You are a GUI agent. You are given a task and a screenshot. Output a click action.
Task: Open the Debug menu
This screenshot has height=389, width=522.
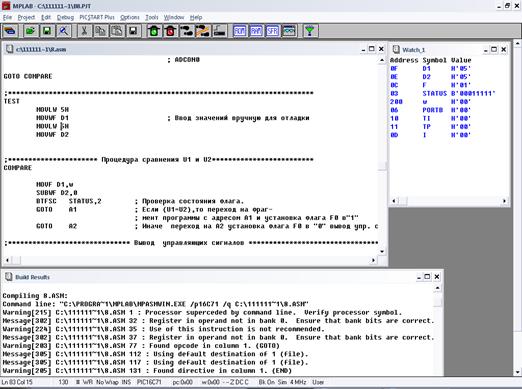65,17
